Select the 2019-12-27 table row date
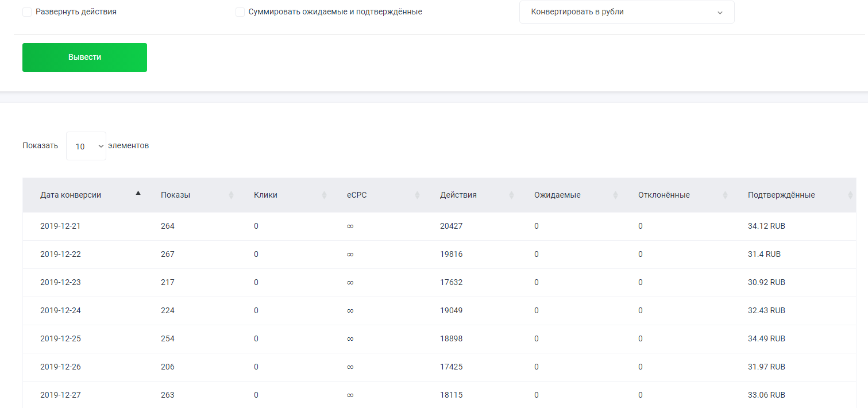Screen dimensions: 868x408 [x=60, y=395]
